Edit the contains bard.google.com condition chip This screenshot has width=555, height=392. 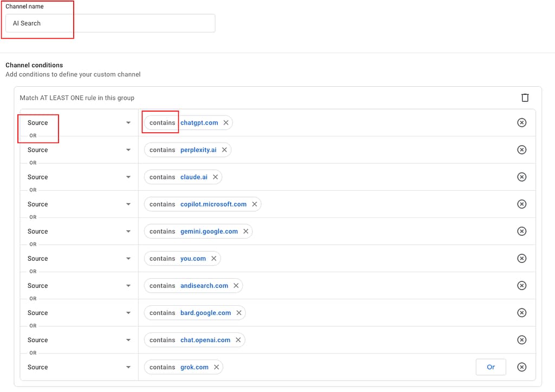195,313
